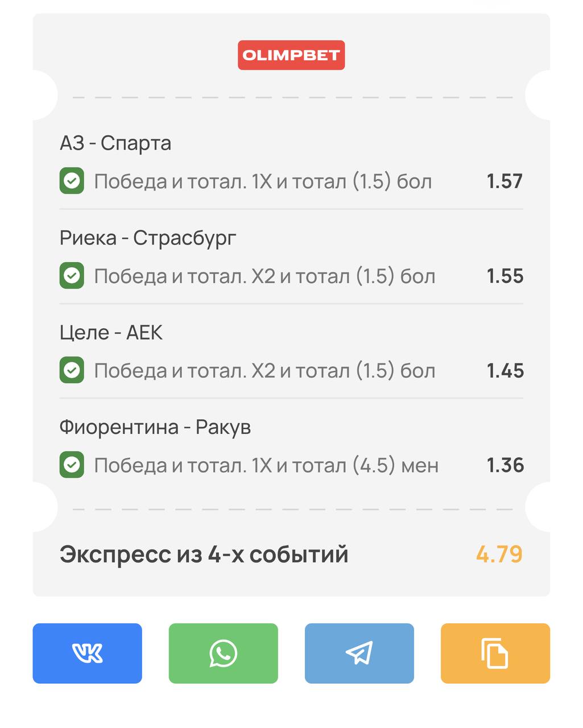Click the green check for Целе - АЕК
This screenshot has width=583, height=728.
(72, 370)
